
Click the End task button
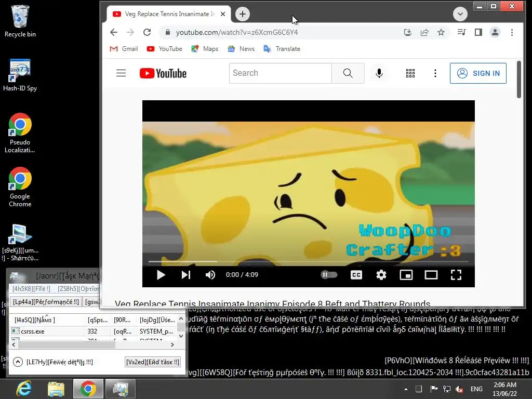point(153,362)
